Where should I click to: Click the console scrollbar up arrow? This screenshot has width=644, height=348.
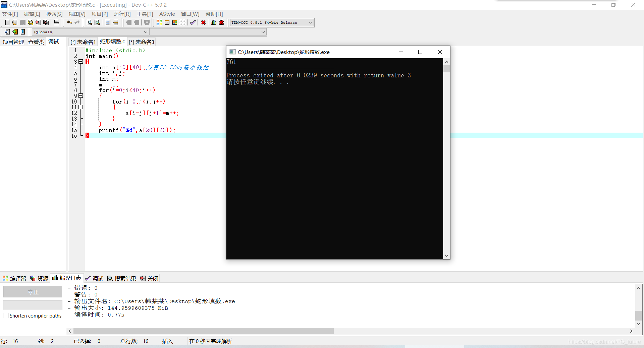(446, 62)
